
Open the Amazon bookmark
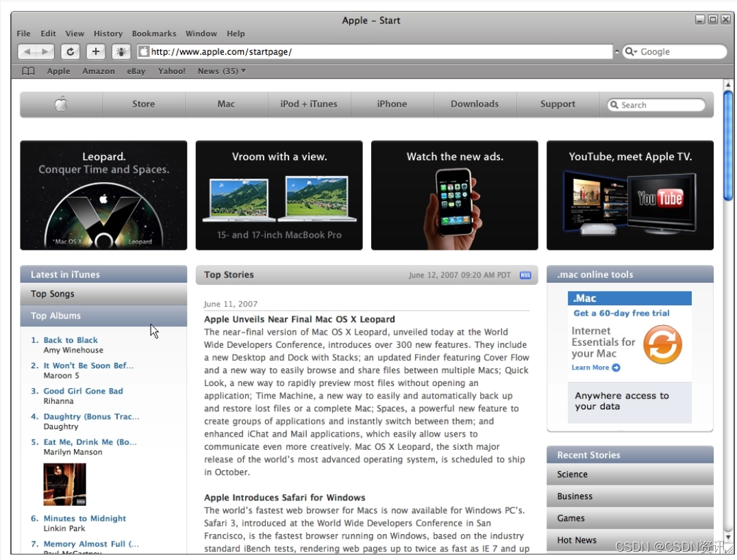click(98, 71)
